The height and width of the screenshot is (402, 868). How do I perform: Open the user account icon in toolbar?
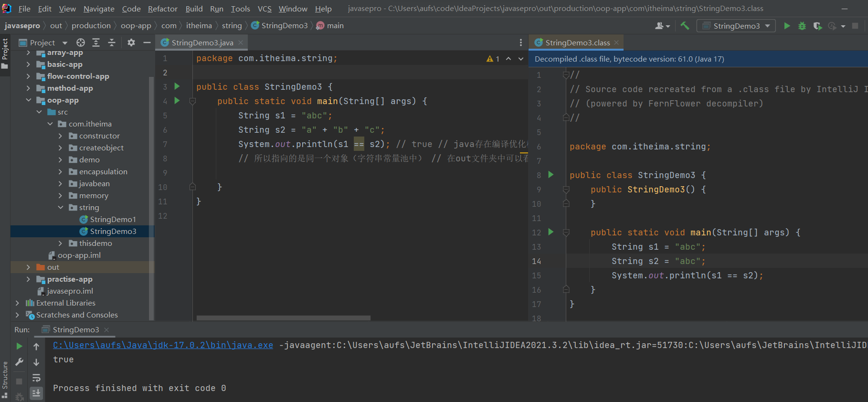click(x=662, y=26)
